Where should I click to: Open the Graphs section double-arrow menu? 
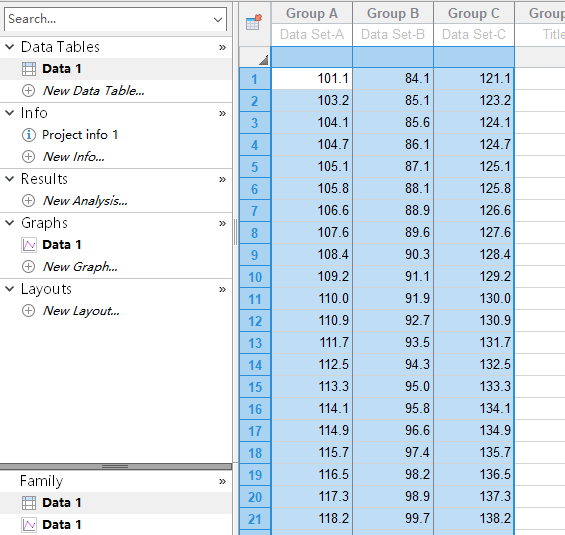tap(222, 223)
